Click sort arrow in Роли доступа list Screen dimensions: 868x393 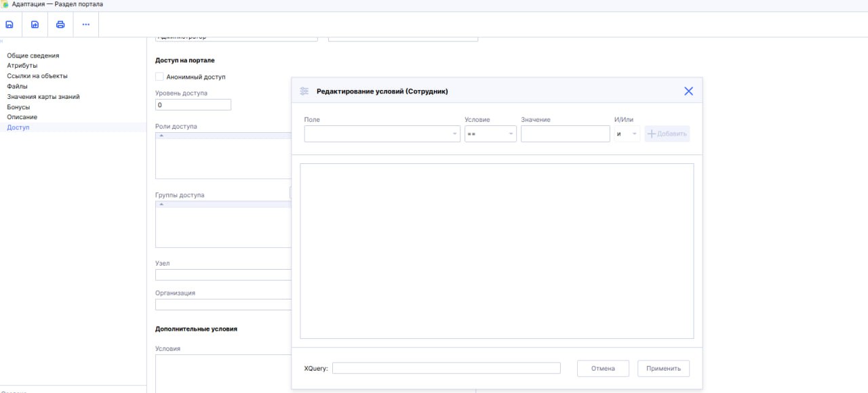click(161, 136)
